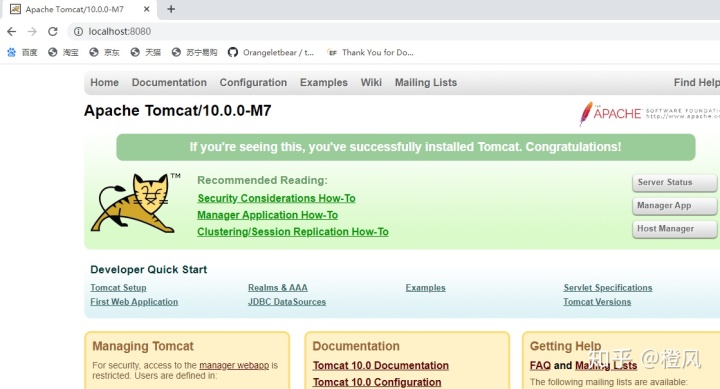Open Configuration in navigation bar
The width and height of the screenshot is (720, 389).
(x=253, y=82)
